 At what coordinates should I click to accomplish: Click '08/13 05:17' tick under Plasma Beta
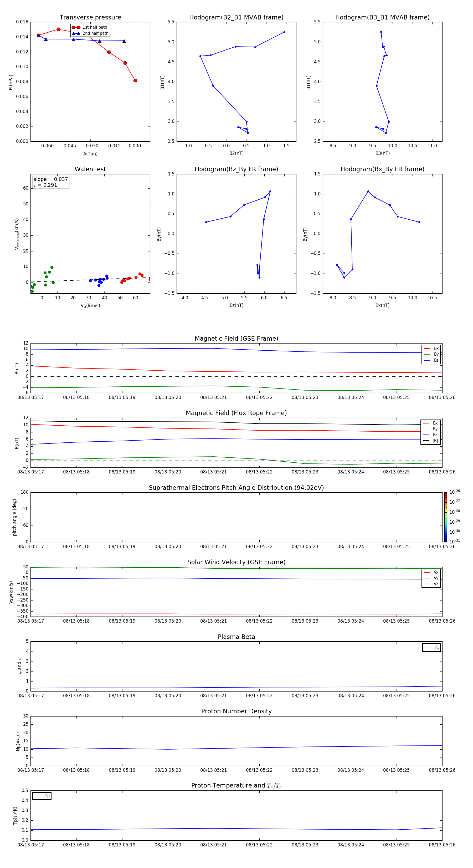(31, 696)
